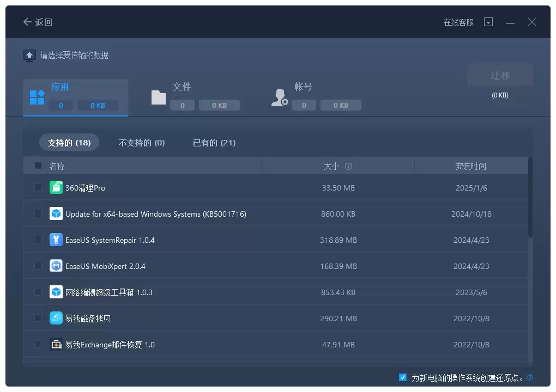The image size is (556, 392).
Task: Click the 易我Exchange邮件恢复 toolbox icon
Action: tap(56, 344)
